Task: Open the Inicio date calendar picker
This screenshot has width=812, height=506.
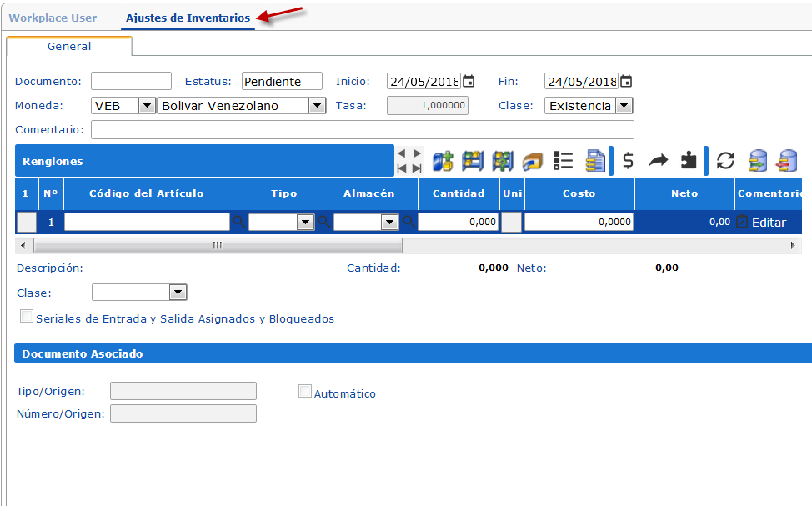Action: [469, 80]
